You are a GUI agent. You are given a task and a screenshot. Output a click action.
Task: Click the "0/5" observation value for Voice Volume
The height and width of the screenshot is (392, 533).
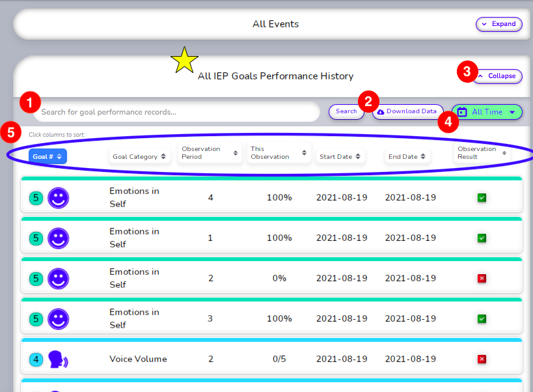pos(279,359)
